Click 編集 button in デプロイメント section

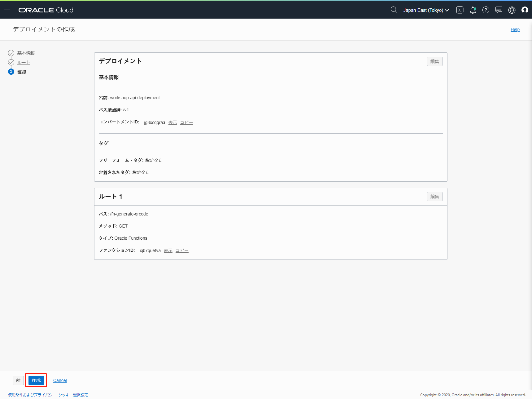(434, 61)
